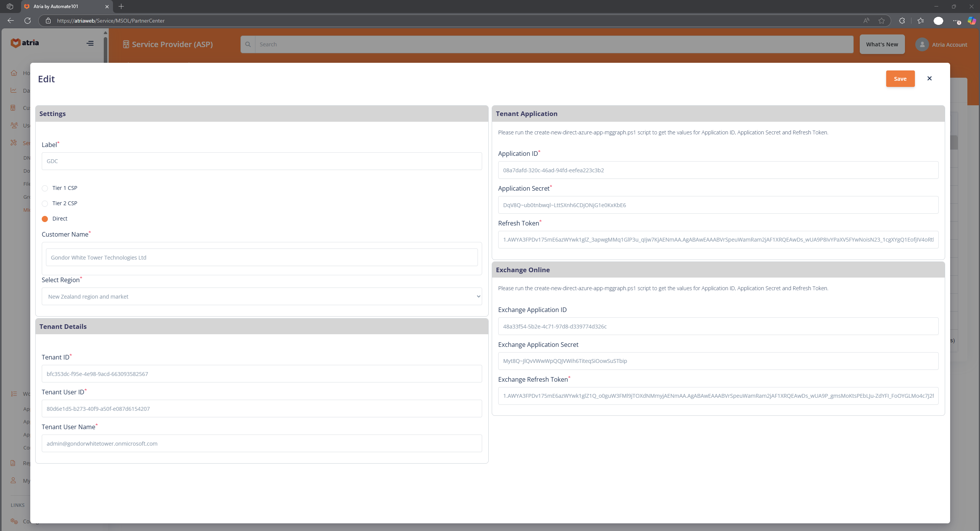Click the Atria Account avatar icon
The height and width of the screenshot is (531, 980).
coord(922,44)
